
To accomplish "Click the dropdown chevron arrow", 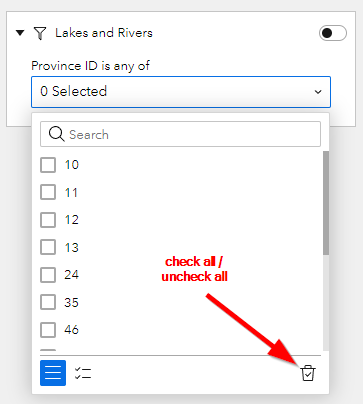I will coord(318,92).
